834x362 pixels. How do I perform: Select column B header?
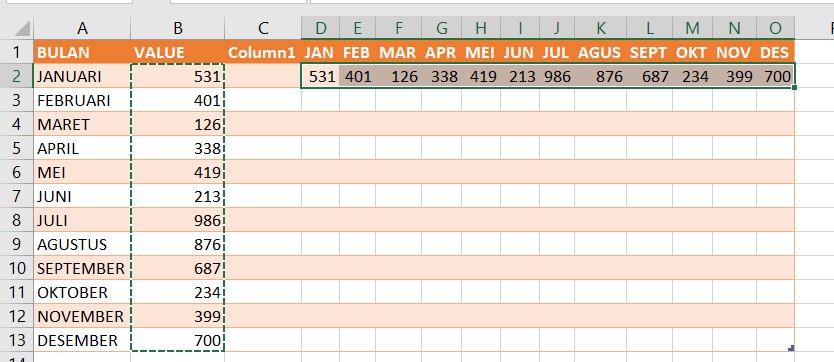pos(178,28)
